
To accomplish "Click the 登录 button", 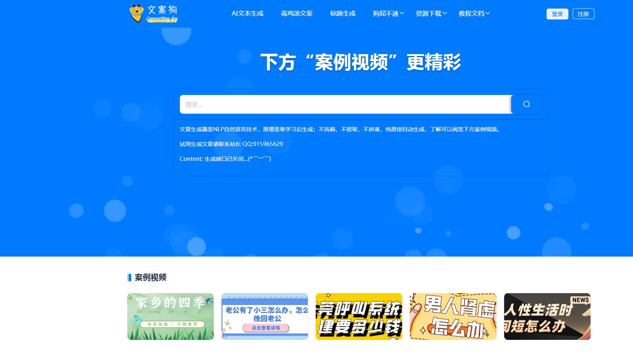I will tap(557, 13).
